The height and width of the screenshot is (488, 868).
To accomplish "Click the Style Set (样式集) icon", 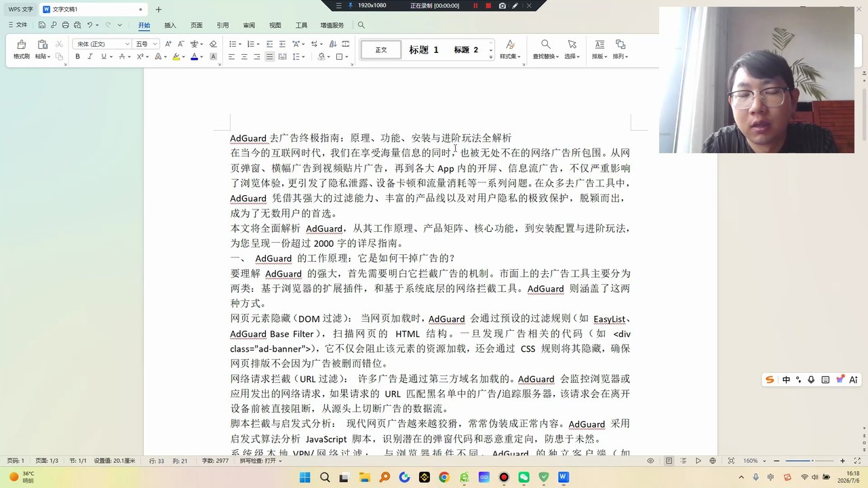I will [510, 44].
